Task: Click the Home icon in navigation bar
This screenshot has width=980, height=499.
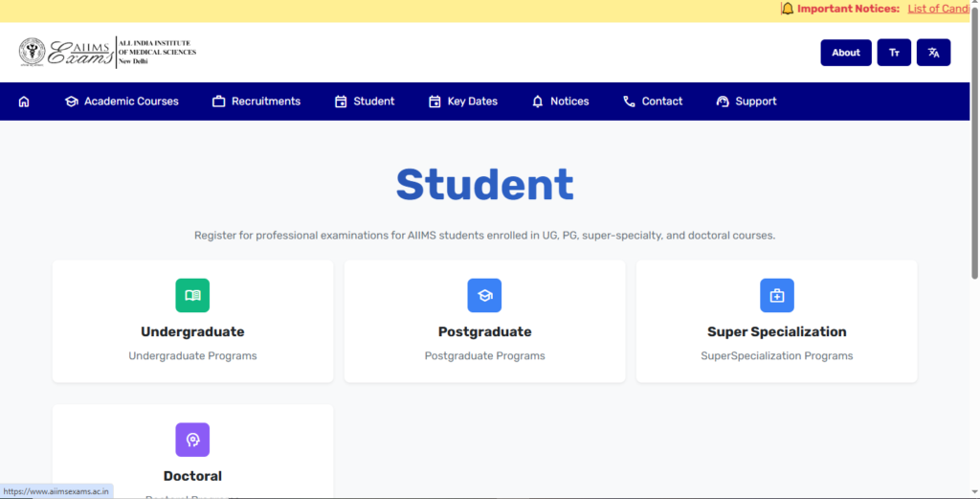Action: point(24,102)
